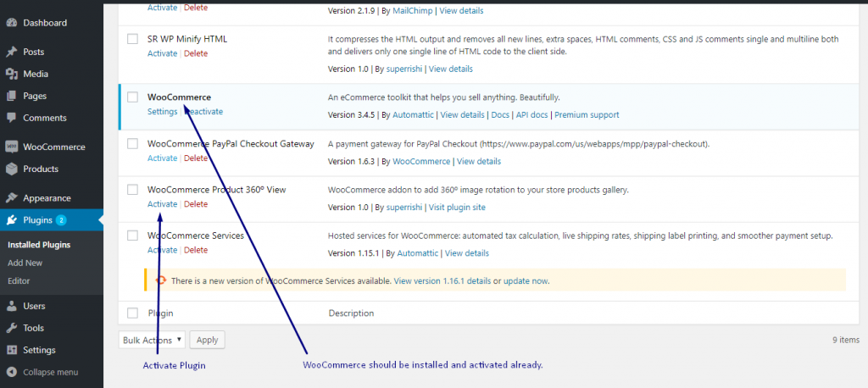Click the Settings sliders icon

click(12, 351)
